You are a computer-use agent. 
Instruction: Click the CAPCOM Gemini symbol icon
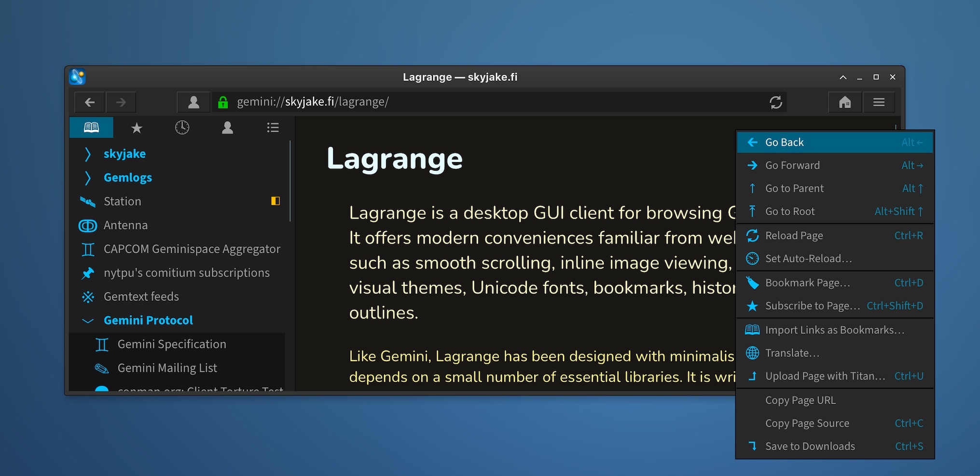click(88, 249)
